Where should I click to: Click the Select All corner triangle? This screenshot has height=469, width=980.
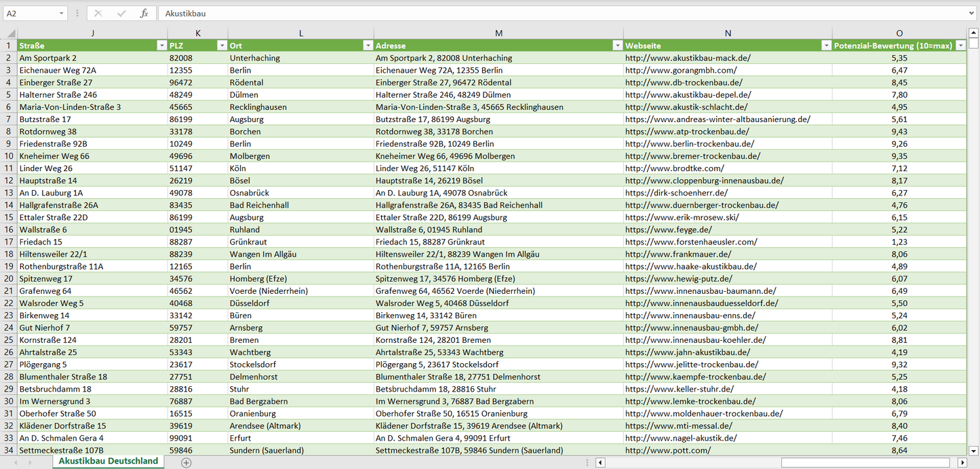click(x=9, y=33)
